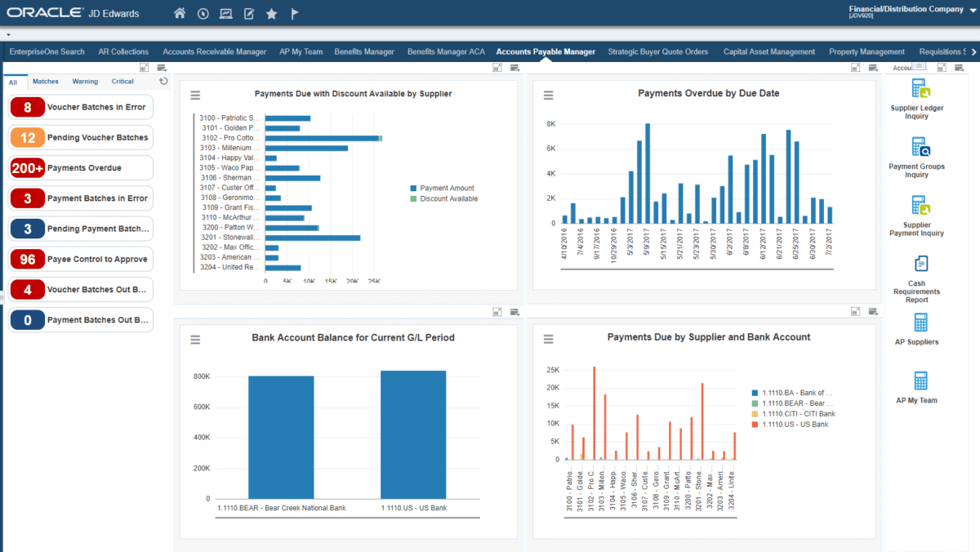
Task: Open pane settings above Payments Due by Supplier and Bank Account
Action: pyautogui.click(x=873, y=311)
